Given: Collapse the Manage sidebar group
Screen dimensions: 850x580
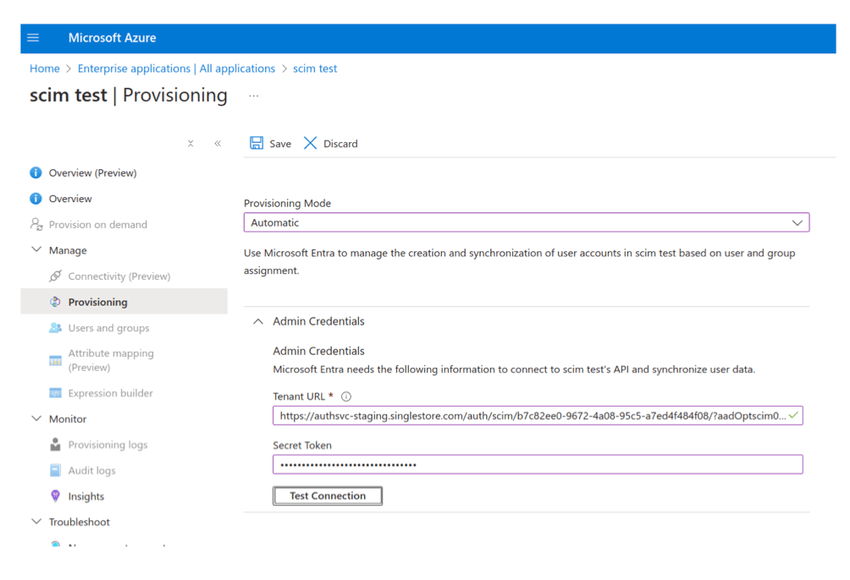Looking at the screenshot, I should point(37,250).
